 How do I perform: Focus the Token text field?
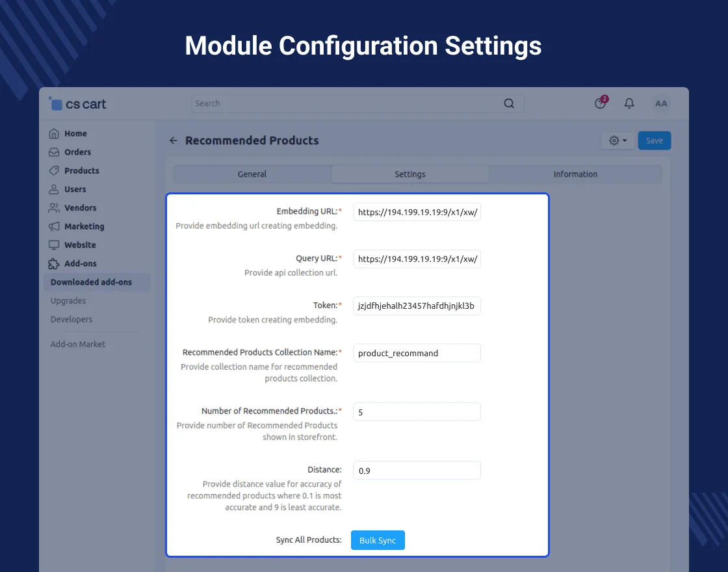click(x=417, y=306)
